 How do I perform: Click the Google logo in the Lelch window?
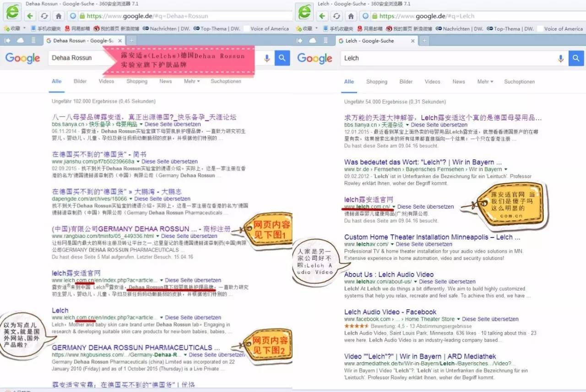coord(315,58)
